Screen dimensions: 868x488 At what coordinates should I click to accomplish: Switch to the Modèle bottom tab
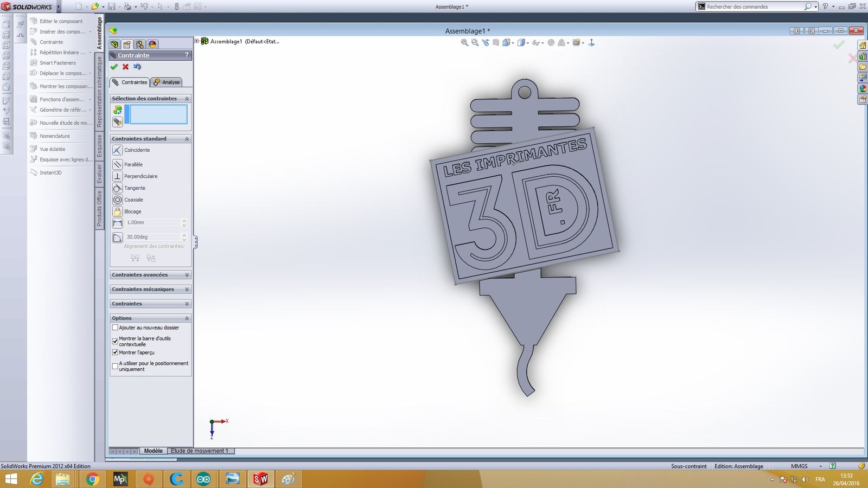pyautogui.click(x=153, y=451)
